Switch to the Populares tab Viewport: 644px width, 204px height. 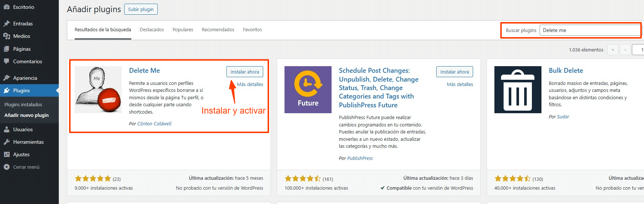[x=183, y=30]
